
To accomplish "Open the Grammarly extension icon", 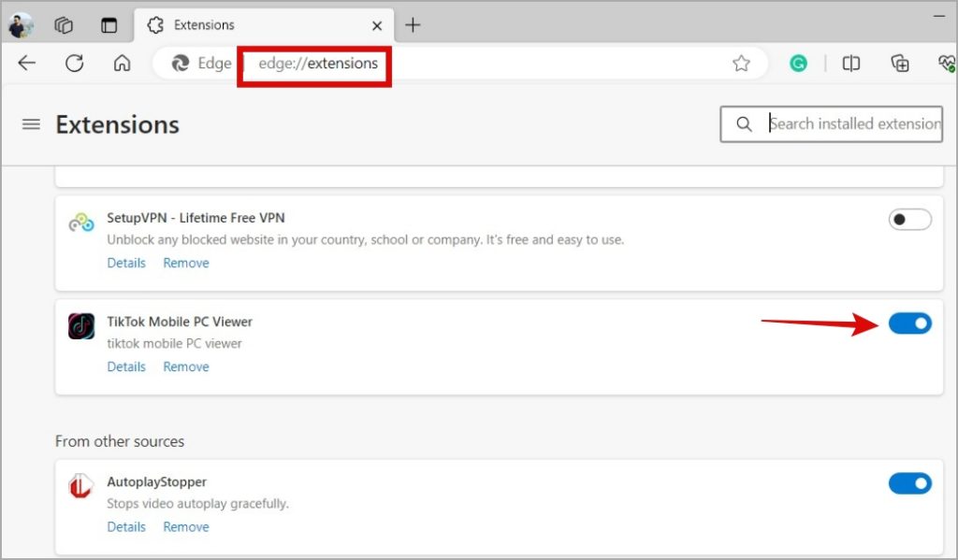I will (798, 63).
